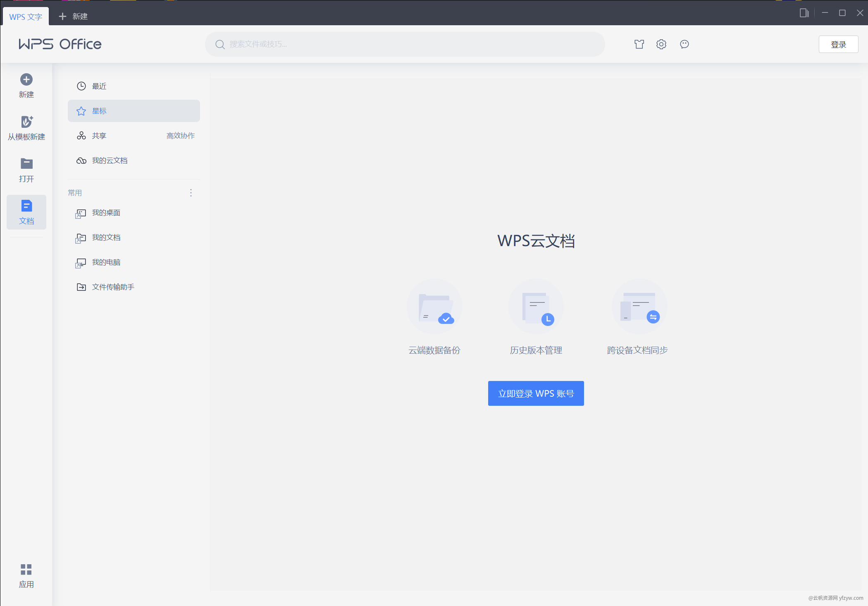This screenshot has width=868, height=606.
Task: Click the 历史版本管理 illustration
Action: click(x=536, y=307)
